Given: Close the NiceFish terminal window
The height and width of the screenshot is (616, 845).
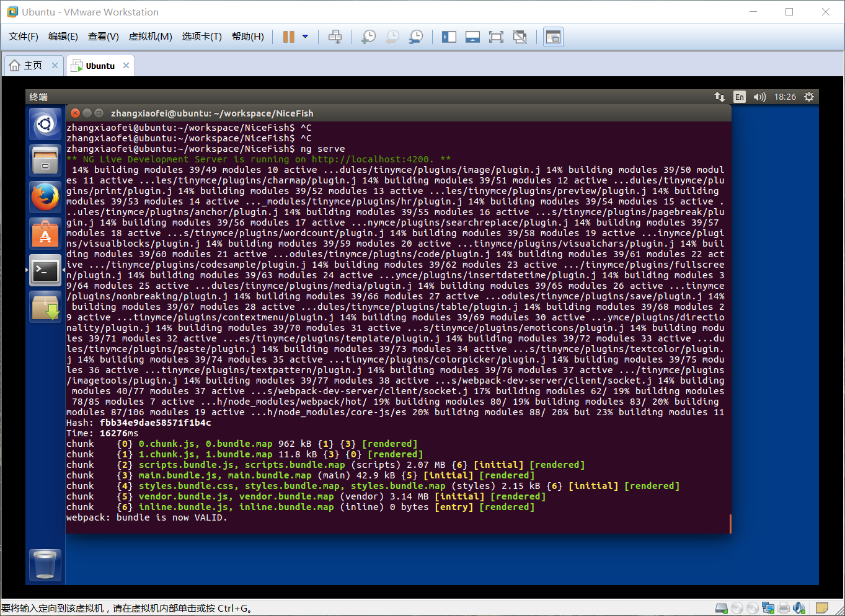Looking at the screenshot, I should coord(76,113).
